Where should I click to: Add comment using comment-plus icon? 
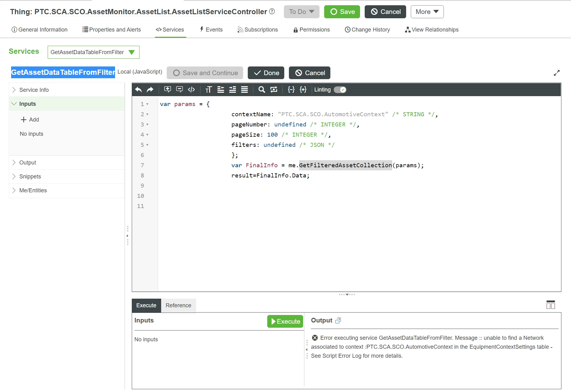(167, 90)
